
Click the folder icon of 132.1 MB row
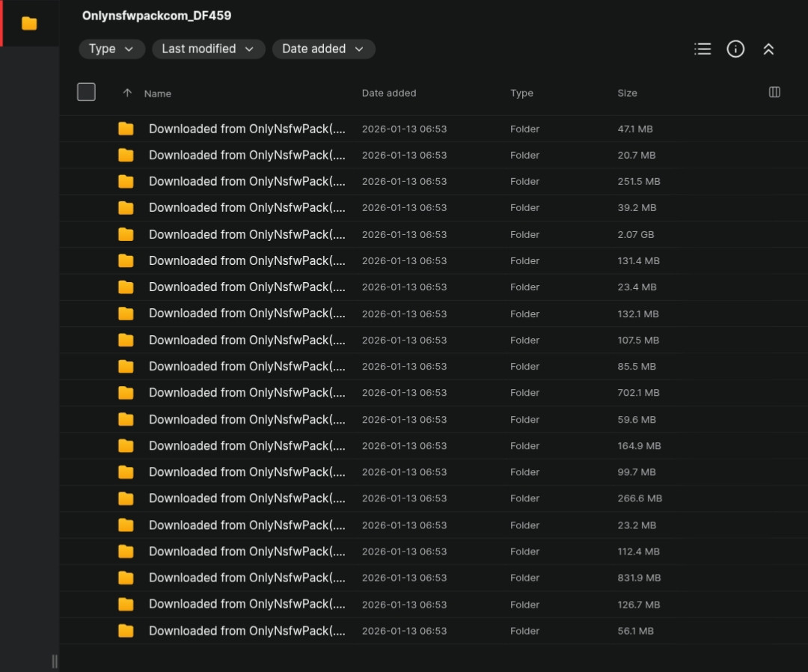pos(126,314)
